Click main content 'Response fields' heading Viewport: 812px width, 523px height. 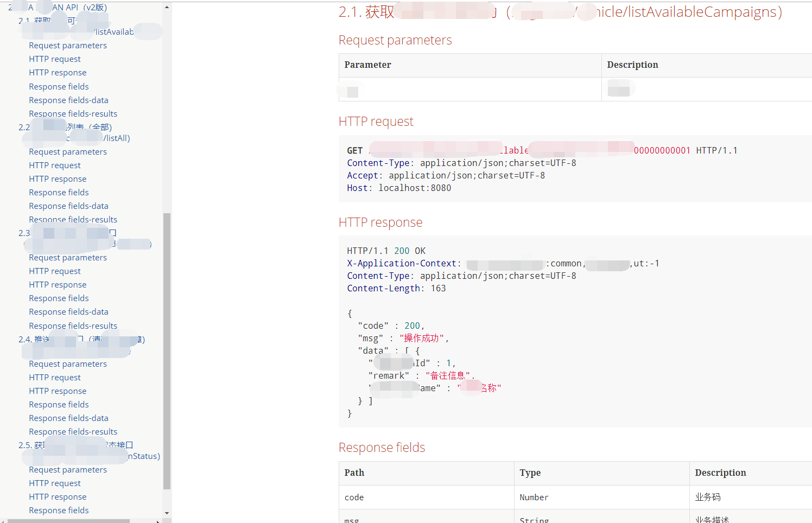pyautogui.click(x=382, y=448)
